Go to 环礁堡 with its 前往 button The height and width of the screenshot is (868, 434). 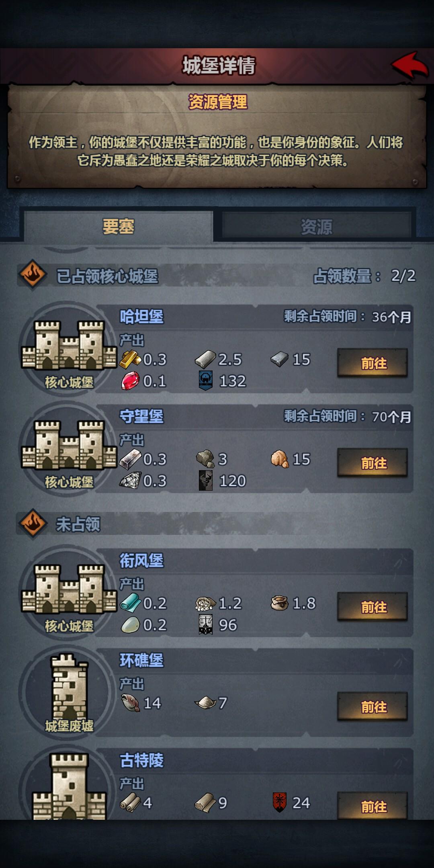[373, 706]
